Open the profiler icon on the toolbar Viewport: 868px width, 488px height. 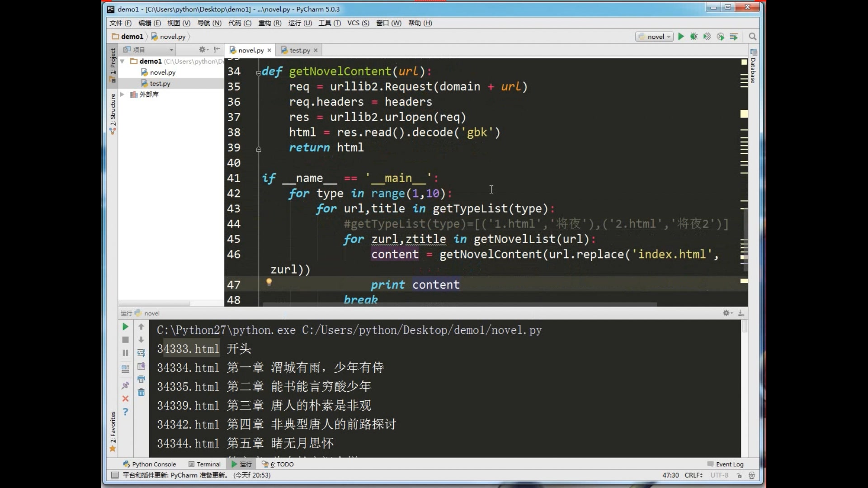pyautogui.click(x=720, y=37)
